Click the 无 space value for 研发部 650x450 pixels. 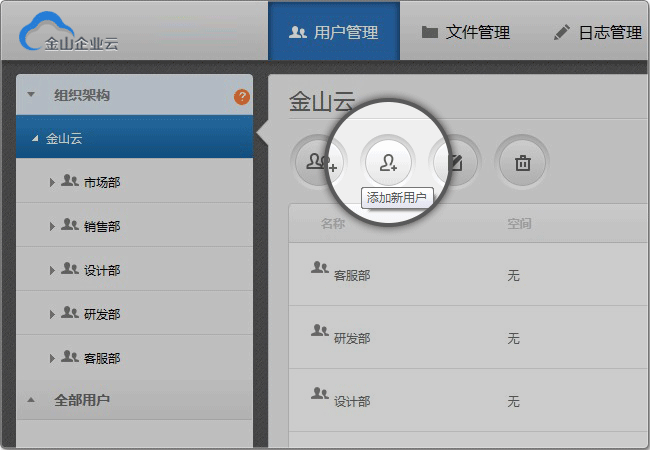click(x=513, y=339)
